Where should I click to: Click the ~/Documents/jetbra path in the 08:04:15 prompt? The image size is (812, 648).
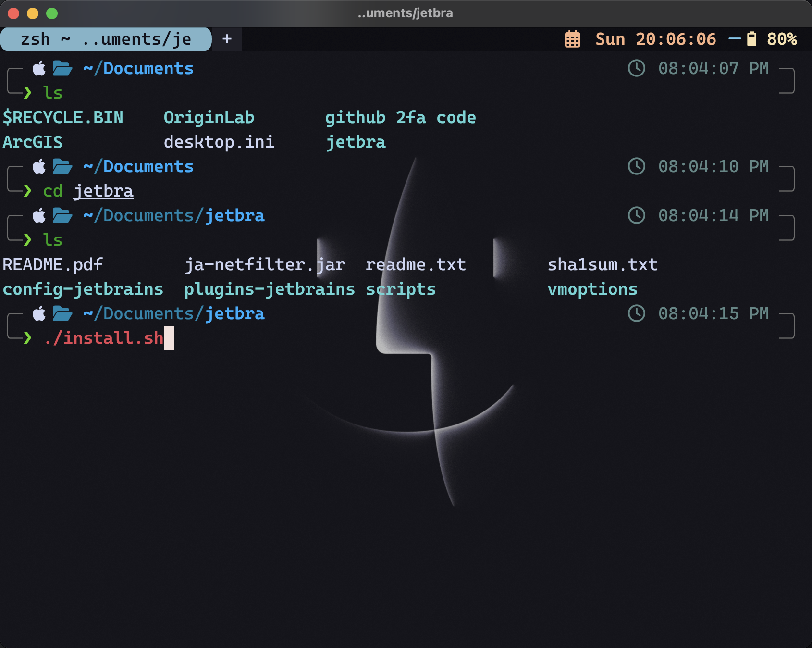click(x=174, y=314)
